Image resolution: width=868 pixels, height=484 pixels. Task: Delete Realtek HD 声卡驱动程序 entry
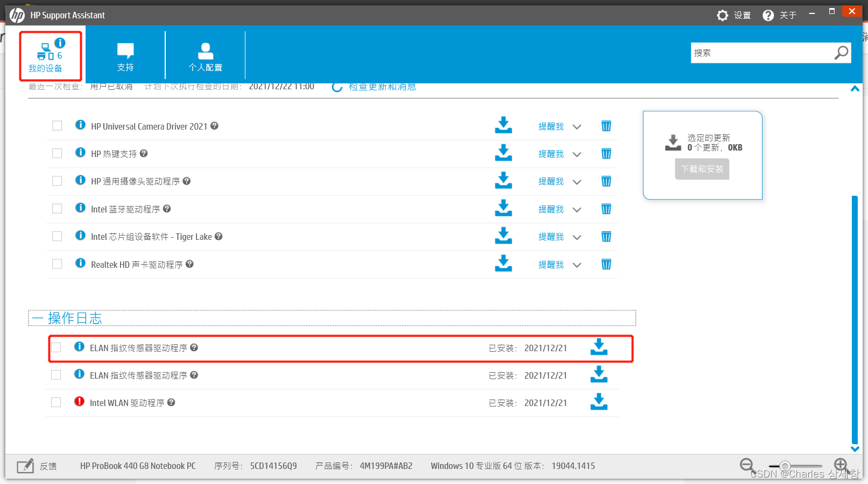click(x=606, y=264)
